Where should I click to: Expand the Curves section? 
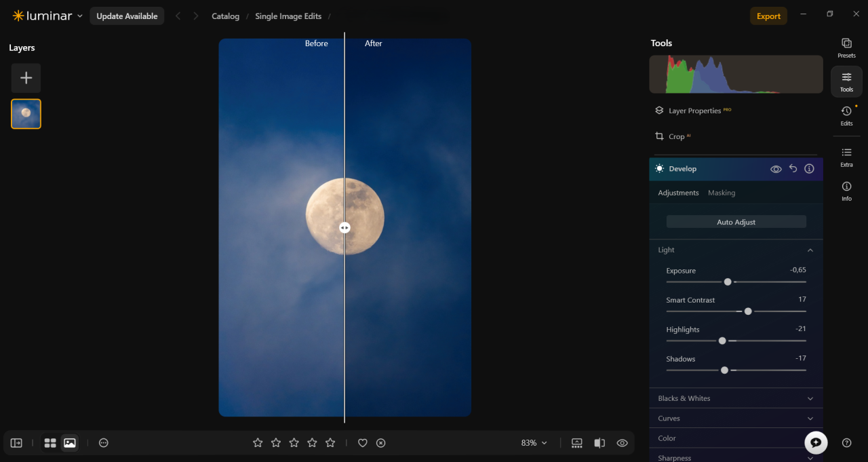click(736, 419)
